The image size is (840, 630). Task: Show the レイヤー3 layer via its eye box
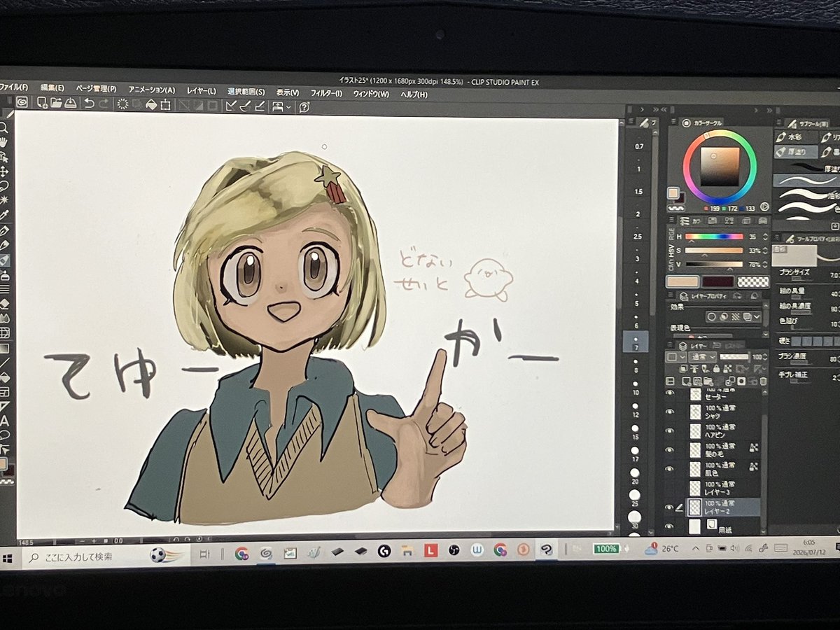[x=670, y=488]
